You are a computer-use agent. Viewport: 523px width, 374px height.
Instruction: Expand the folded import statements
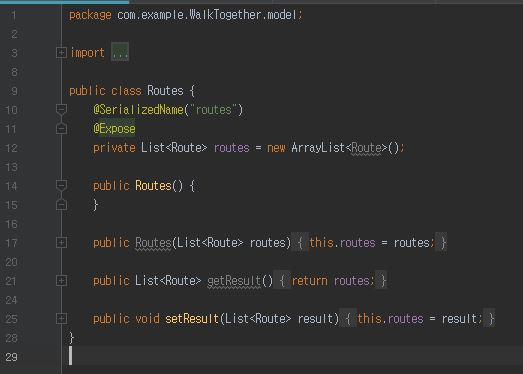(x=61, y=52)
